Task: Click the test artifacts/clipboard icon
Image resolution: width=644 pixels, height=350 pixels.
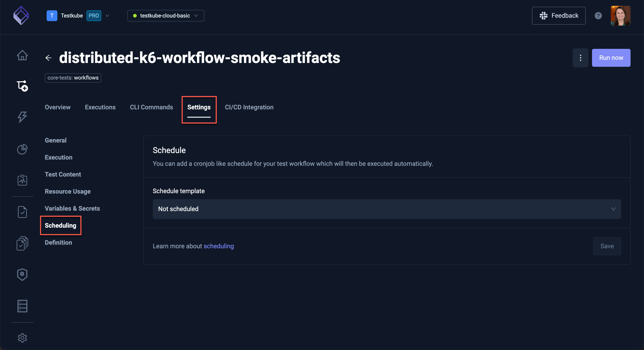Action: click(x=22, y=180)
